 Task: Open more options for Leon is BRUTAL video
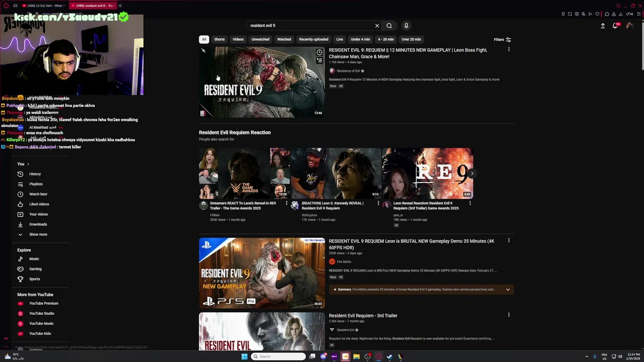click(509, 241)
